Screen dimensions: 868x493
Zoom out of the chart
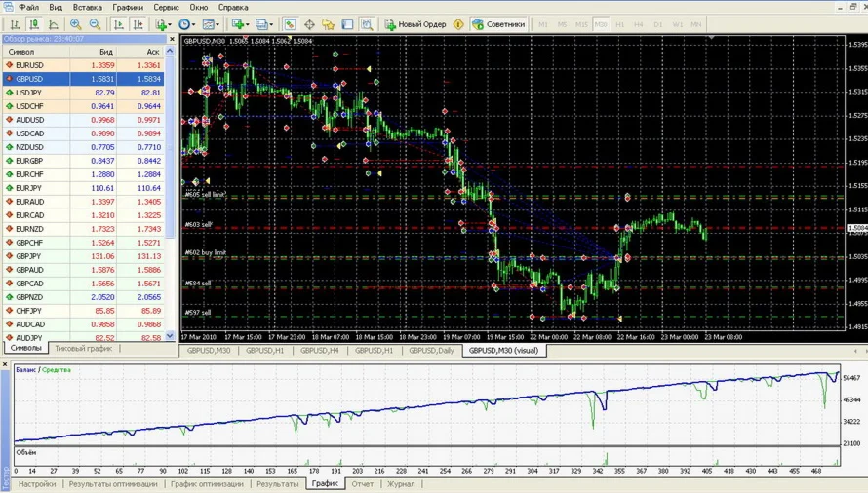pos(95,24)
